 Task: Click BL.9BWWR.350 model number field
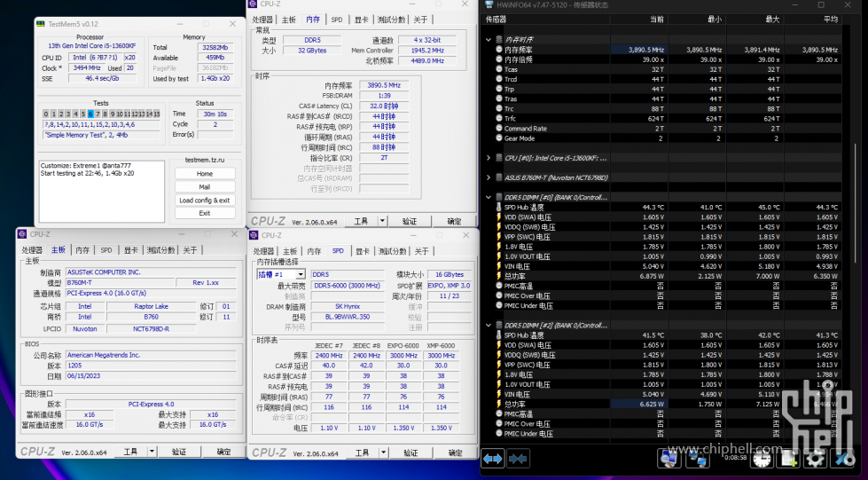coord(347,317)
